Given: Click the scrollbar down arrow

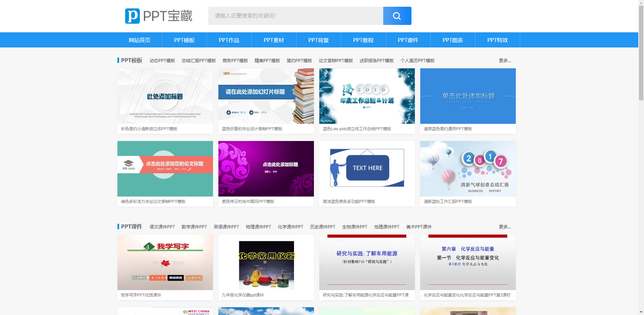Looking at the screenshot, I should 641,312.
